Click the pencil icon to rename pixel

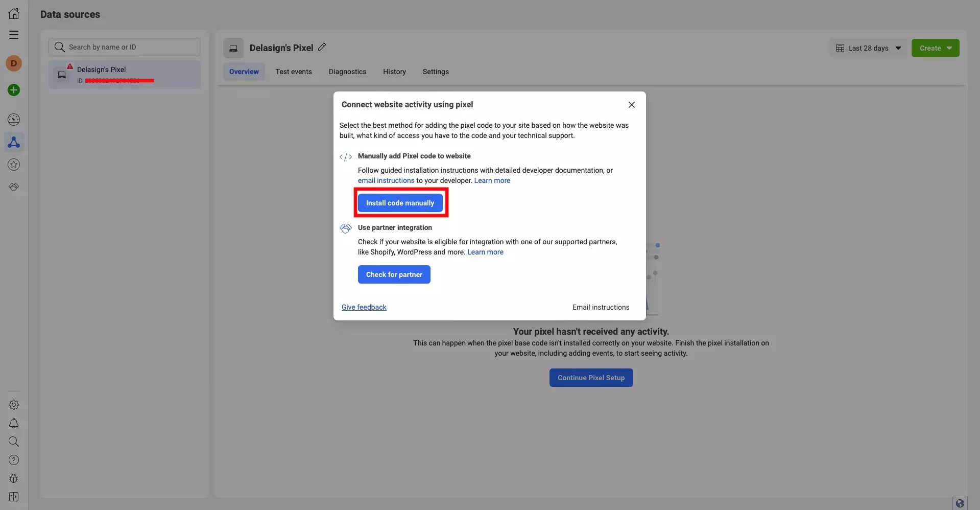[322, 47]
